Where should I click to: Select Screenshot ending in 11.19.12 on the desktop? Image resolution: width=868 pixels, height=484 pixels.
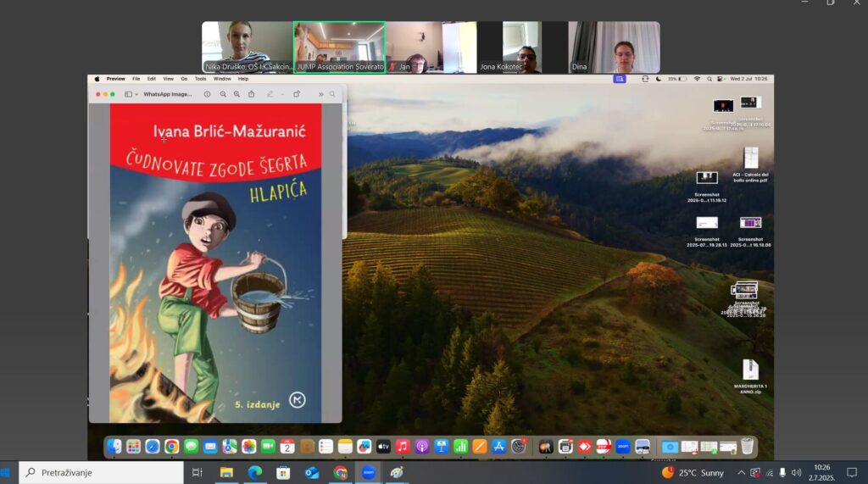coord(707,186)
